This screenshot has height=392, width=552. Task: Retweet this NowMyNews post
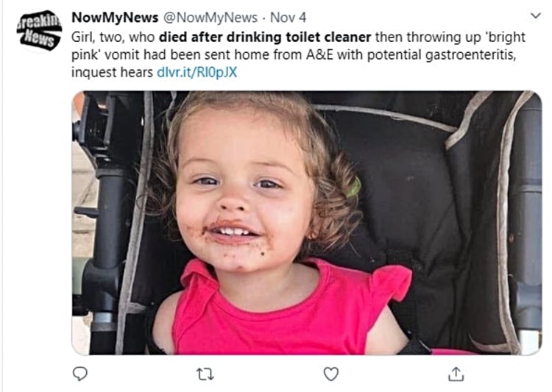coord(205,374)
